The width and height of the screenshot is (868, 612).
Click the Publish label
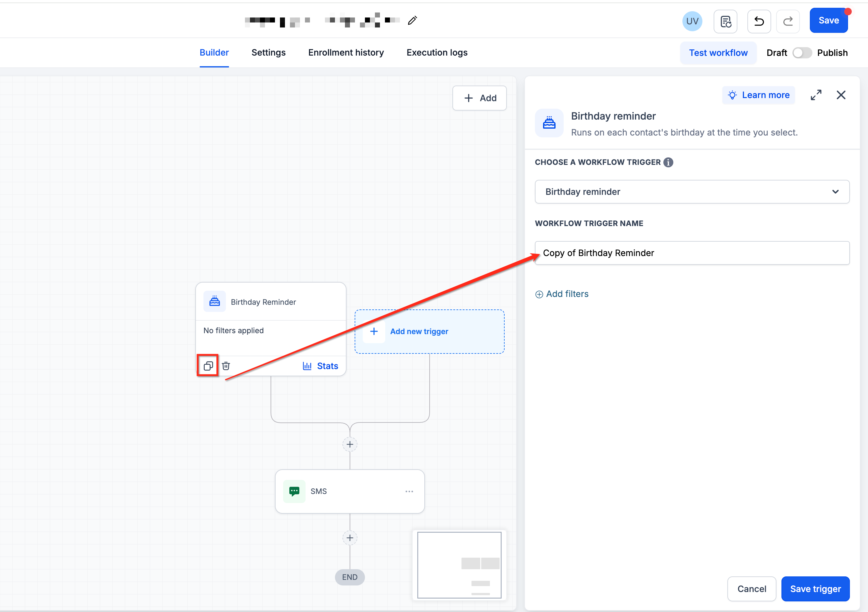point(832,53)
